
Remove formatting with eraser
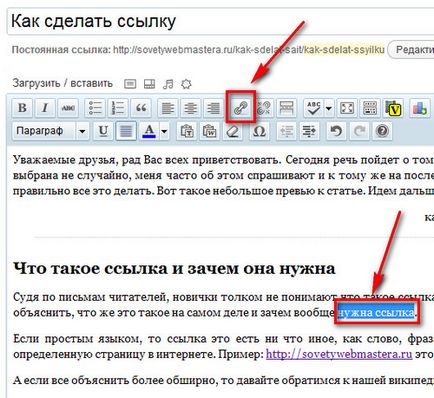point(233,131)
